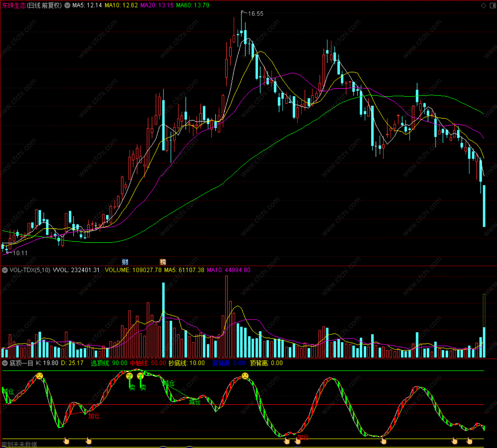Click the upper red 加仓 label on oscillator

click(94, 416)
